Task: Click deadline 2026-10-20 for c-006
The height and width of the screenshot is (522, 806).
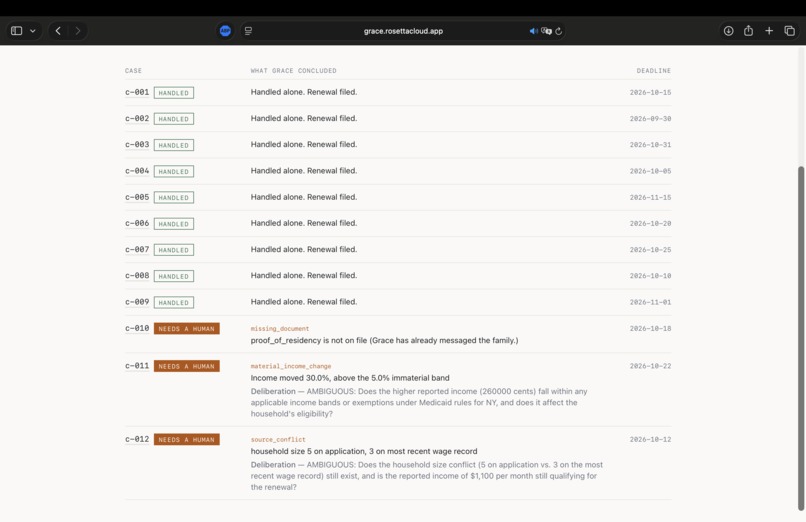Action: [x=650, y=223]
